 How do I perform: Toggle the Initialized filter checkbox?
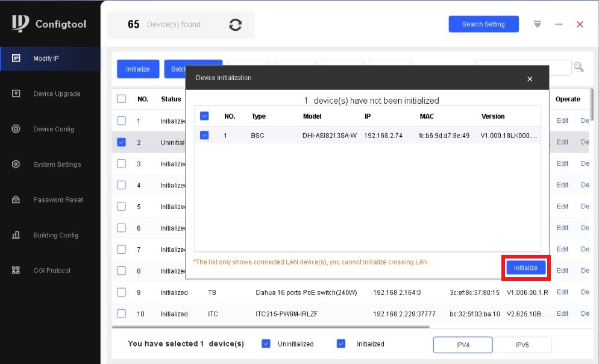click(341, 344)
